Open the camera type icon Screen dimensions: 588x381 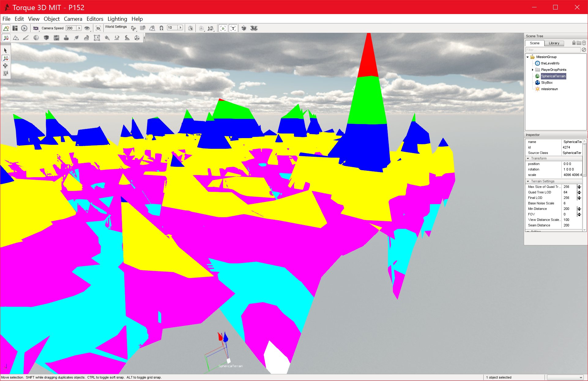(x=36, y=28)
